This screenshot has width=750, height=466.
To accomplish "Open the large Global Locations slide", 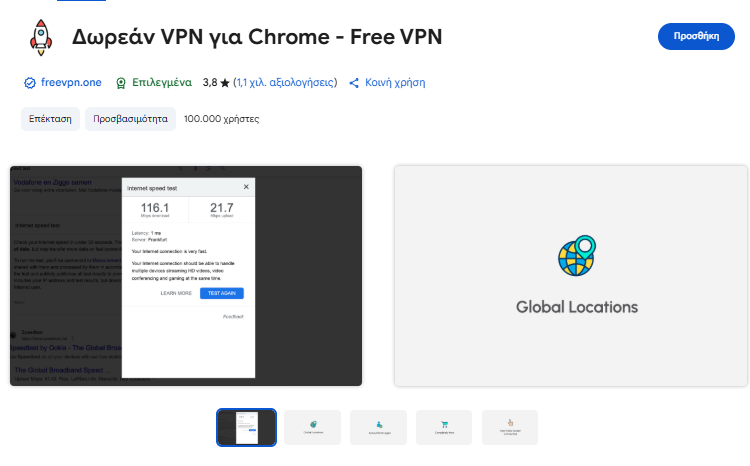I will click(571, 276).
